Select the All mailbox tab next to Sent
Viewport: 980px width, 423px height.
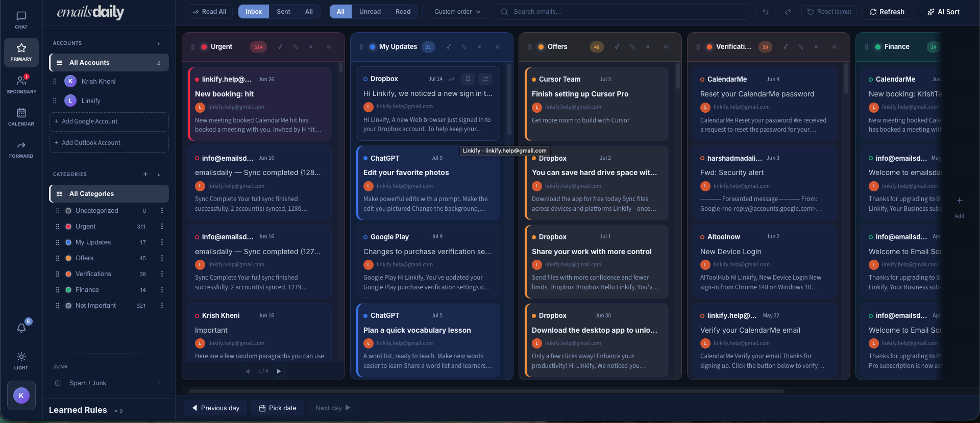coord(309,12)
